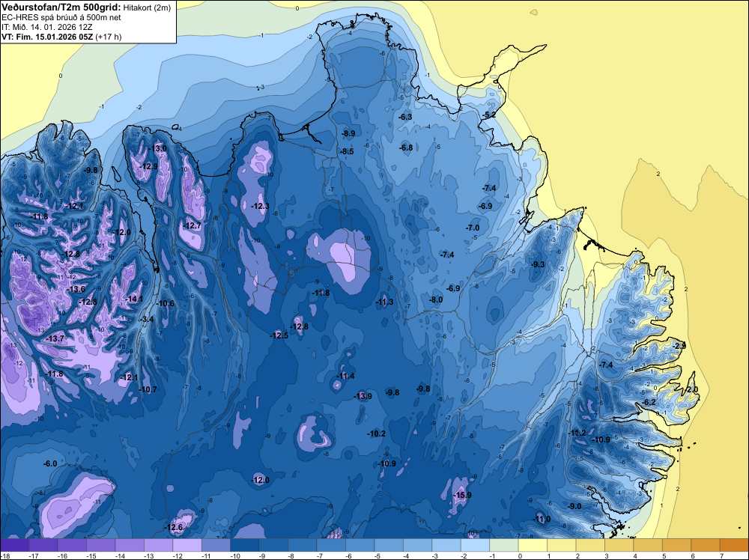Click the -6.0 temperature reading
This screenshot has width=749, height=560.
tap(50, 463)
